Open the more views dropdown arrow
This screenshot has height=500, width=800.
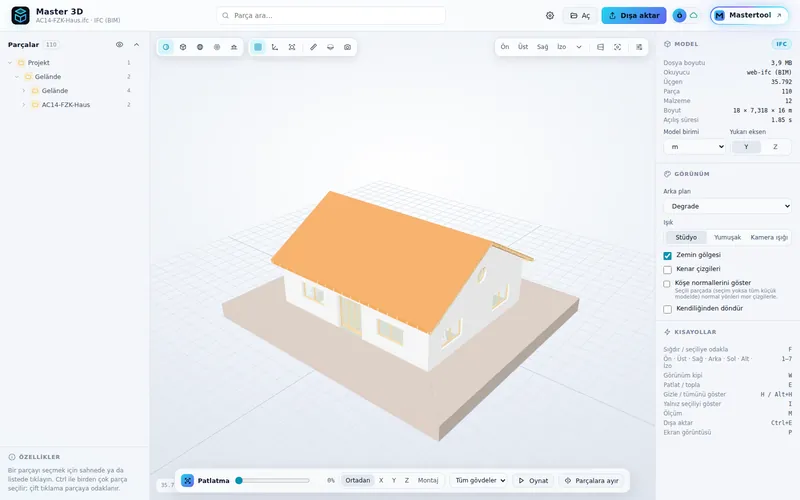tap(579, 47)
